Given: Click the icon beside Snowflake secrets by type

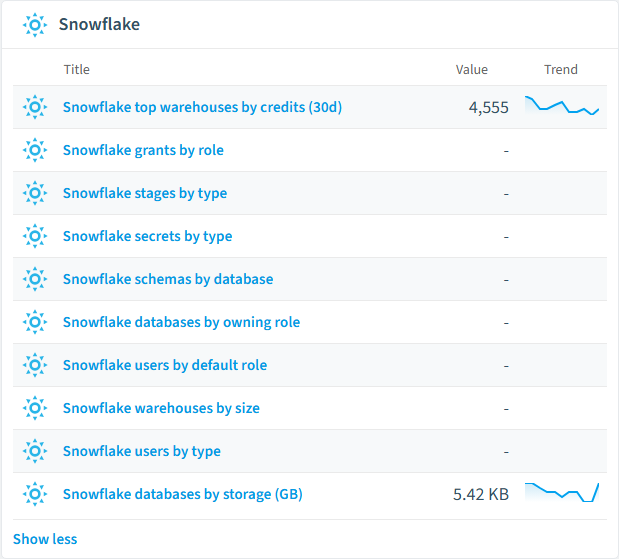Looking at the screenshot, I should click(35, 236).
